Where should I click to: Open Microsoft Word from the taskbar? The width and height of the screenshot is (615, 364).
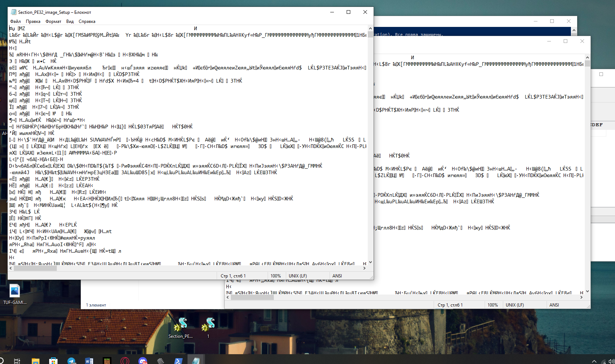(89, 361)
